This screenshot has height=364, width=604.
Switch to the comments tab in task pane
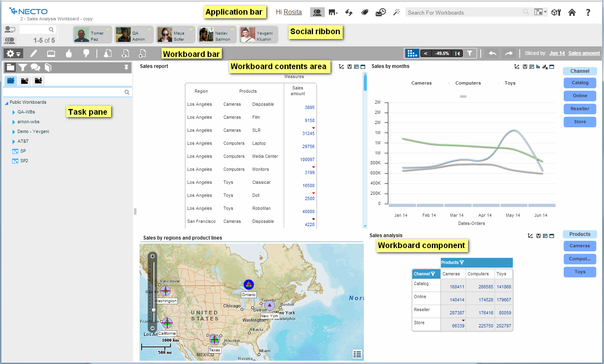pos(35,68)
